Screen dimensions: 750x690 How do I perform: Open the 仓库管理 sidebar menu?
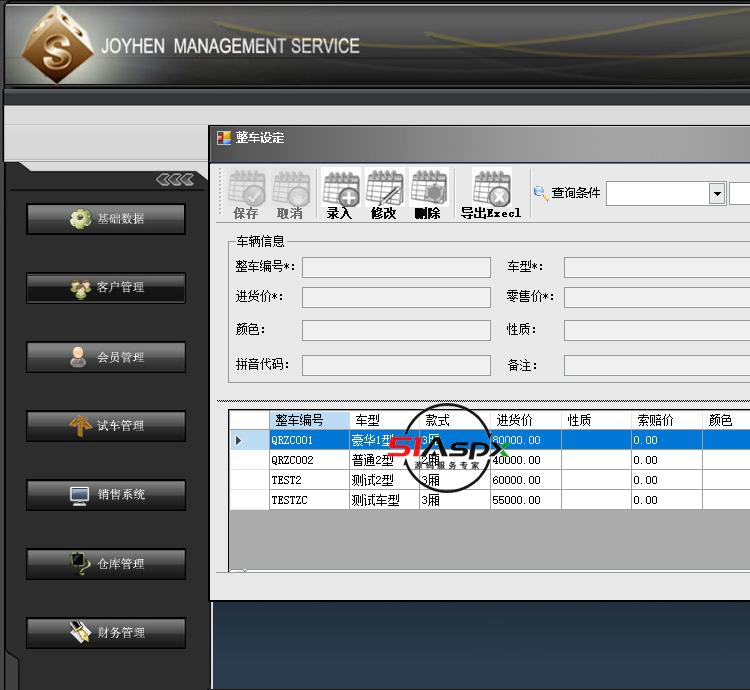pos(106,564)
